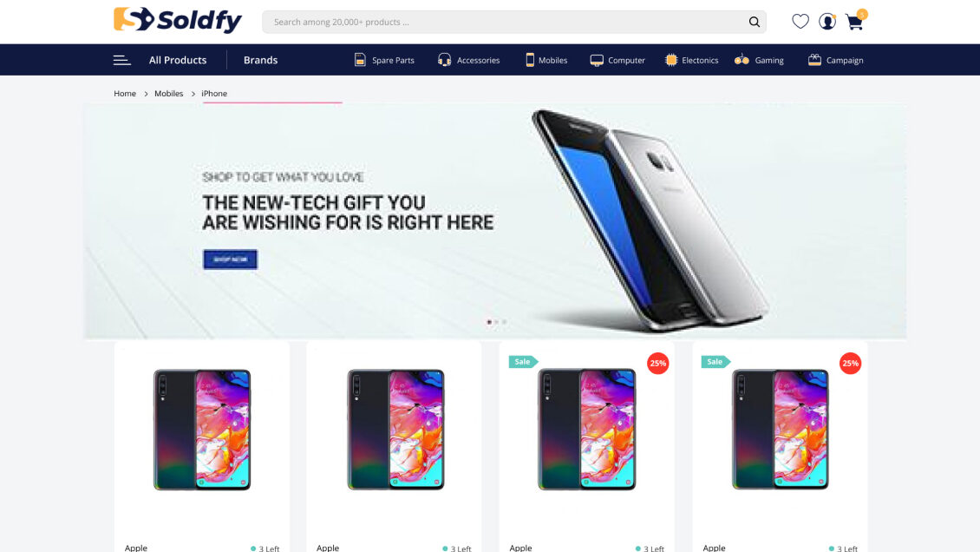Expand the Brands menu

(x=261, y=60)
